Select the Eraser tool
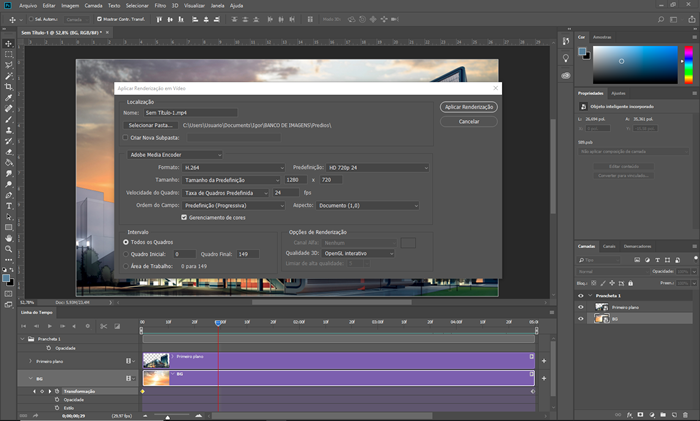The height and width of the screenshot is (421, 700). [8, 152]
